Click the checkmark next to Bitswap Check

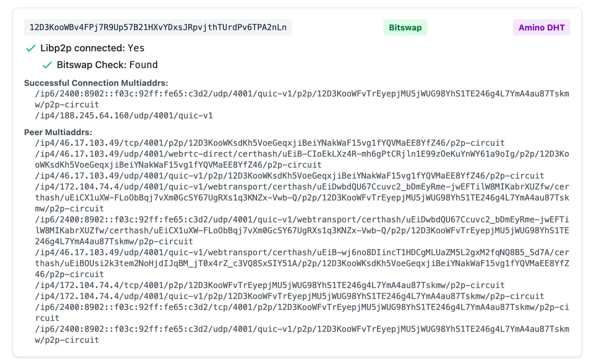pos(47,65)
